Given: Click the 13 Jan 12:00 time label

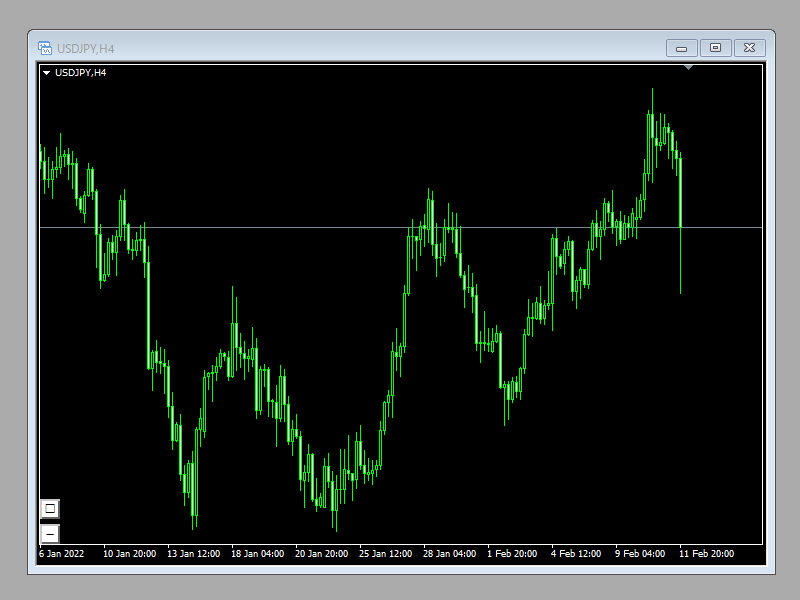Looking at the screenshot, I should [x=193, y=553].
